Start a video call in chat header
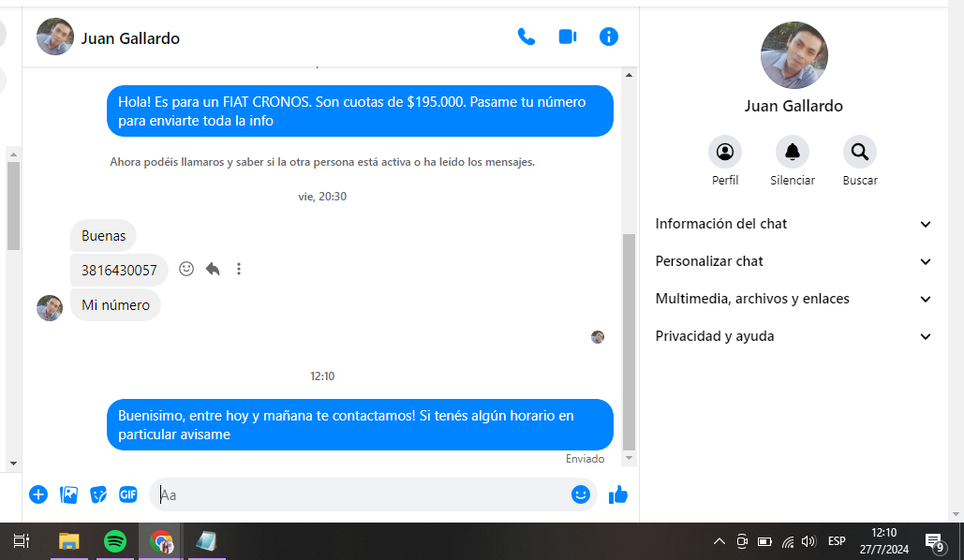This screenshot has height=560, width=964. 568,37
